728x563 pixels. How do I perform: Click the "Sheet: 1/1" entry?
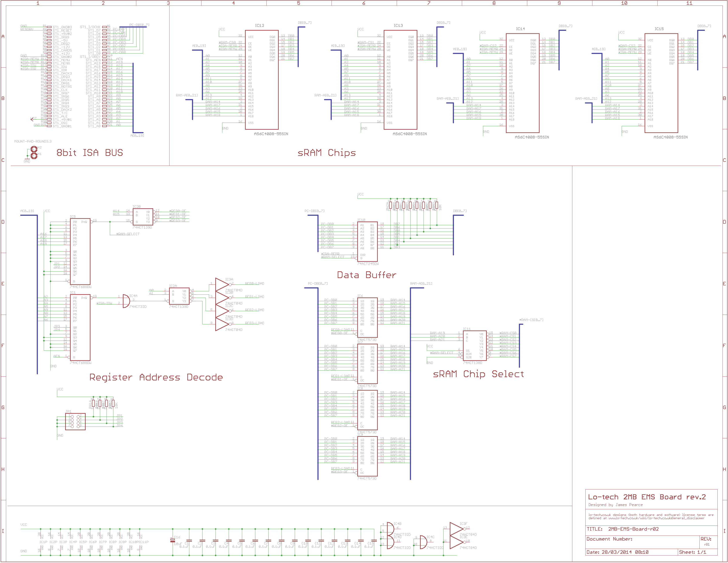[x=692, y=552]
